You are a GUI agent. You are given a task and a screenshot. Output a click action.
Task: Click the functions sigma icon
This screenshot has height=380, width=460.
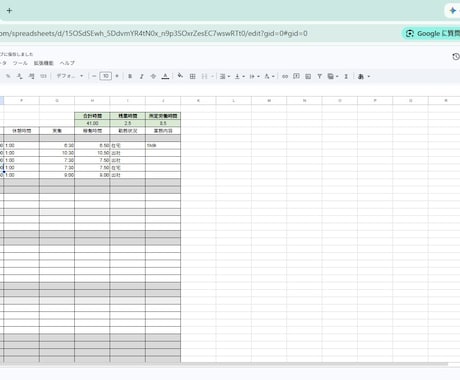click(x=346, y=76)
